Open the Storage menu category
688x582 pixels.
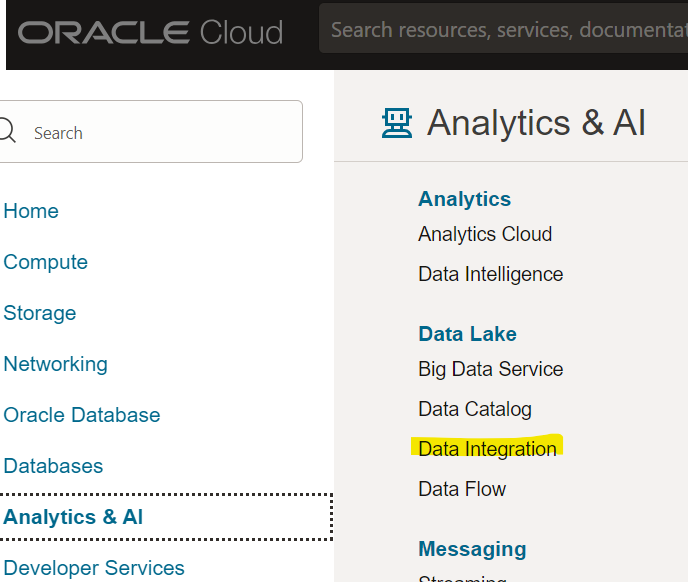(40, 313)
